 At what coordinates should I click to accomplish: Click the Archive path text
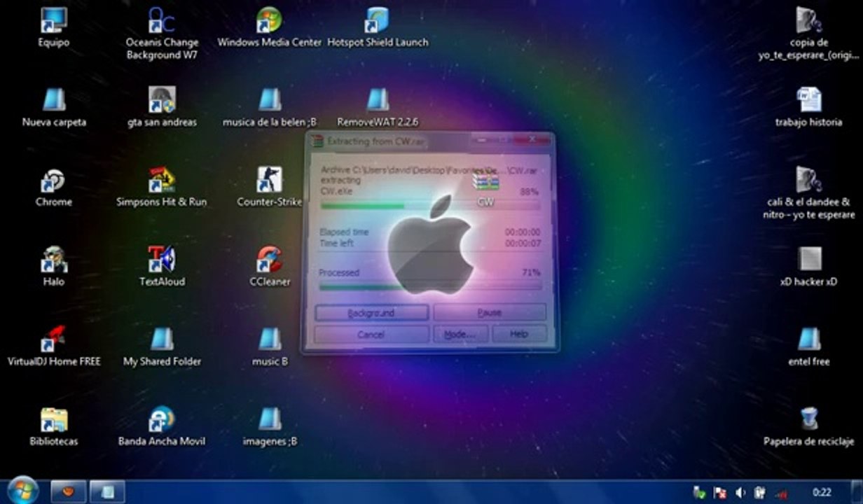pos(429,169)
